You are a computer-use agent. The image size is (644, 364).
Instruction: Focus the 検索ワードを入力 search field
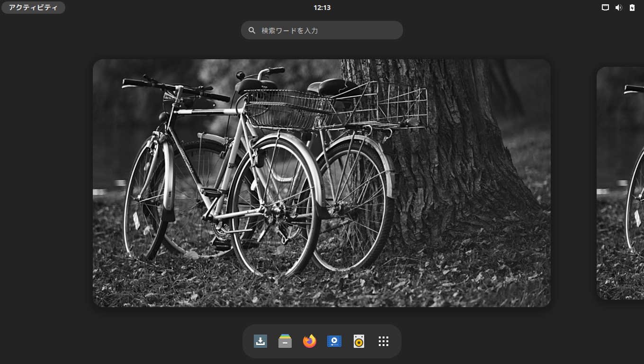322,30
